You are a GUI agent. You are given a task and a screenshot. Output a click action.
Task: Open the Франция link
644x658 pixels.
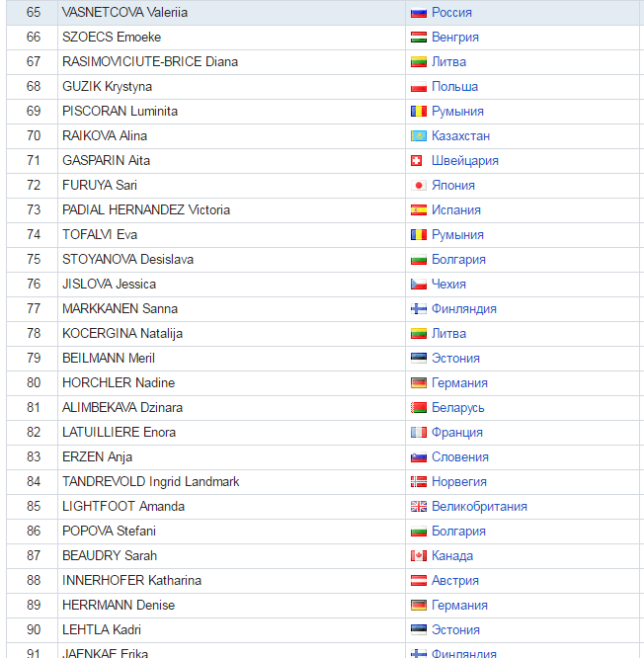pos(457,433)
